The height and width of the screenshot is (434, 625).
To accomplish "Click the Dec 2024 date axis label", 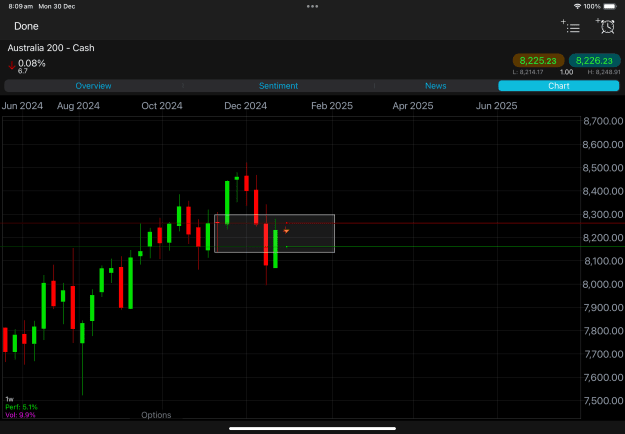I will 246,106.
